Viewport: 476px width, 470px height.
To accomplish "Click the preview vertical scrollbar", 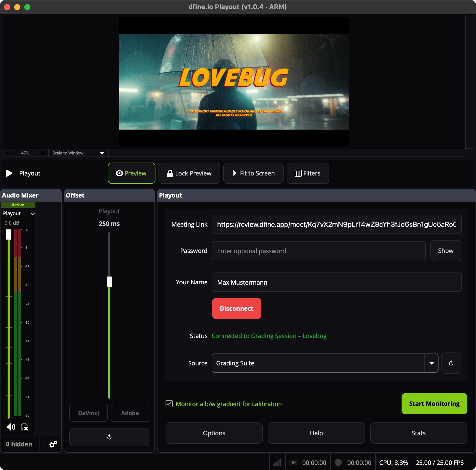I will pyautogui.click(x=469, y=82).
